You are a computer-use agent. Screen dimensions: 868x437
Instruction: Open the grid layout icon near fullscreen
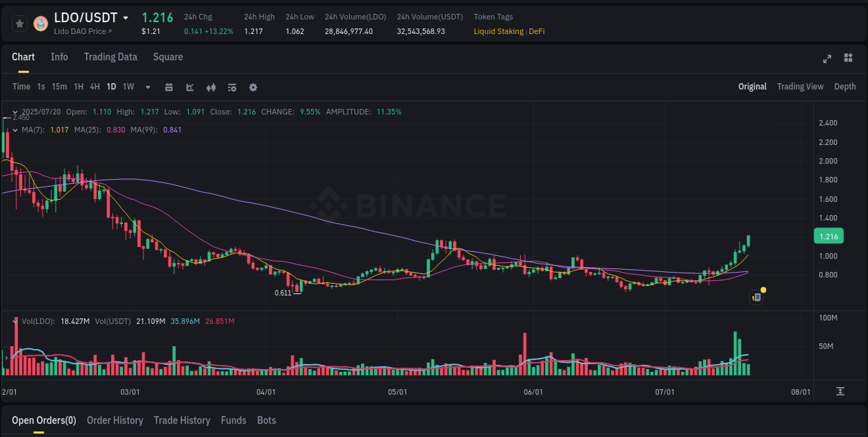point(846,59)
